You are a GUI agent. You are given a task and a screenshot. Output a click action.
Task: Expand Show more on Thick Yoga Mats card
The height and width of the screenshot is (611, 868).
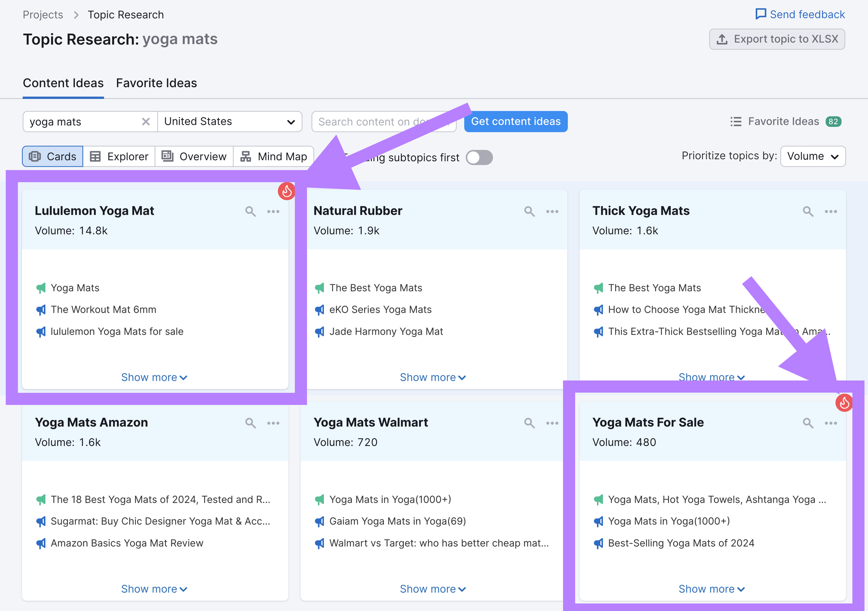pyautogui.click(x=711, y=377)
